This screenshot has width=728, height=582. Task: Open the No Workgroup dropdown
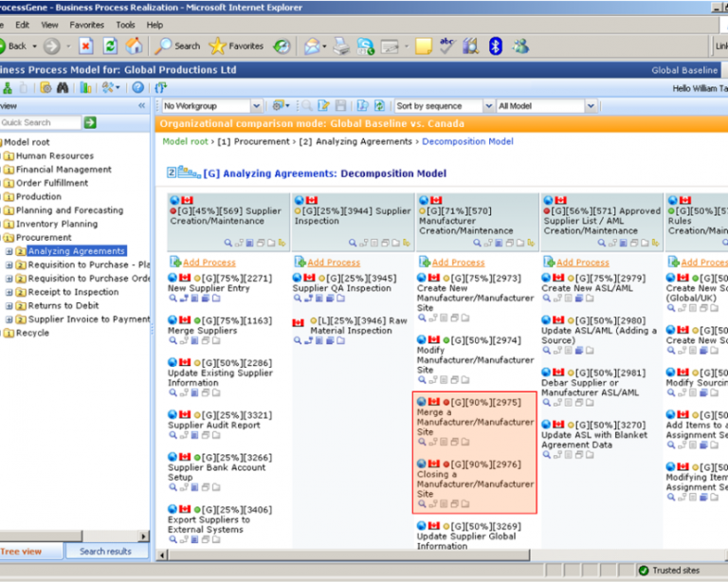[x=211, y=106]
